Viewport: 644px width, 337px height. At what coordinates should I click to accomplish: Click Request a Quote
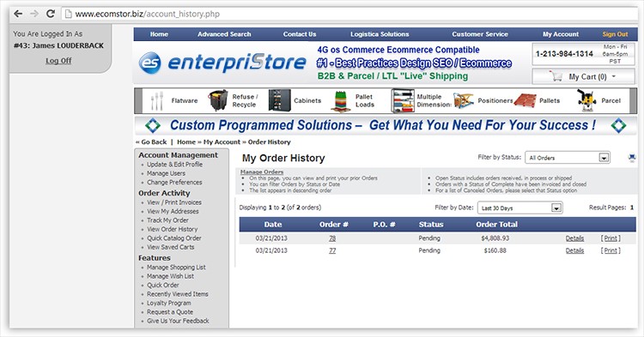click(170, 312)
